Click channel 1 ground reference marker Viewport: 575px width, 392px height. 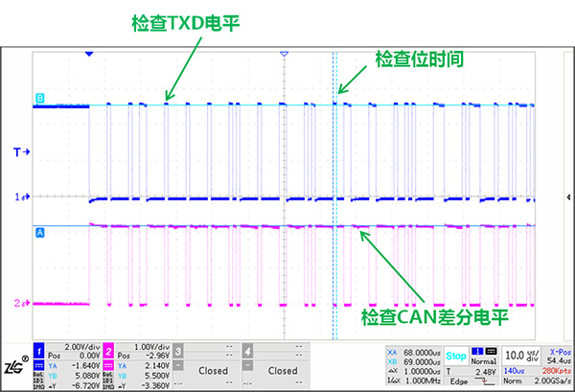(x=18, y=197)
